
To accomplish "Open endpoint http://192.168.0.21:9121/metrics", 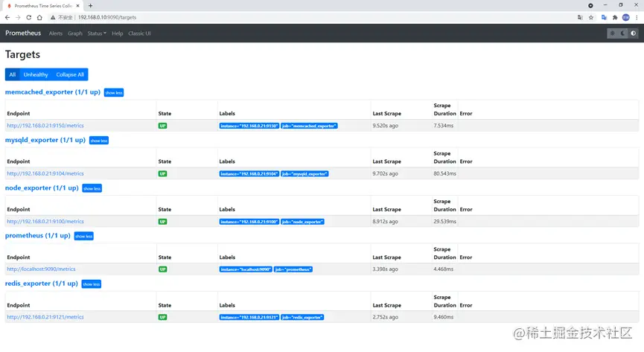I will coord(45,317).
